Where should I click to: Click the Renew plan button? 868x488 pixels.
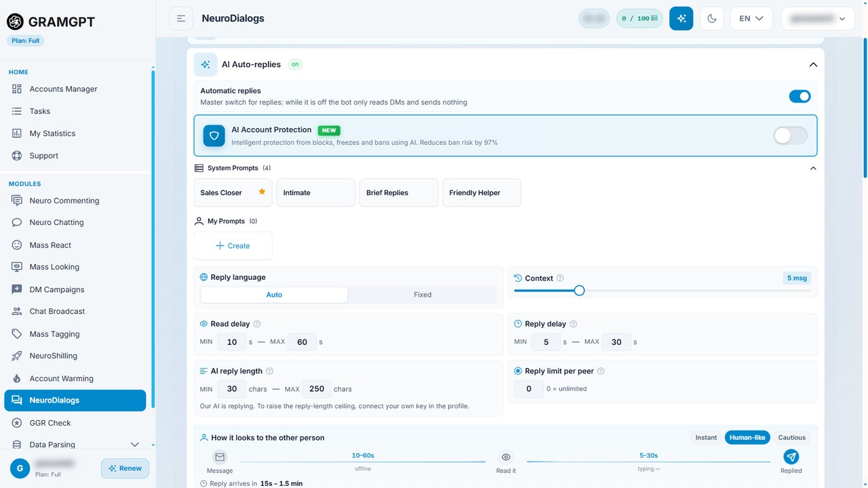point(125,468)
